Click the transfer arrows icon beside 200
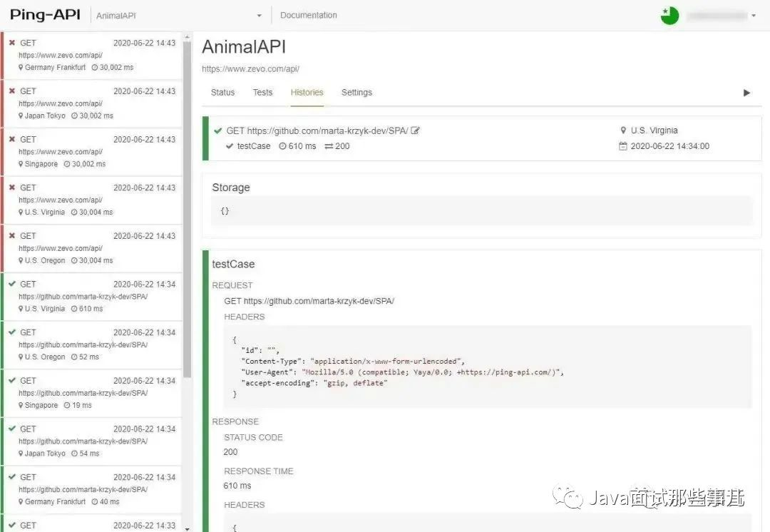 (x=329, y=146)
